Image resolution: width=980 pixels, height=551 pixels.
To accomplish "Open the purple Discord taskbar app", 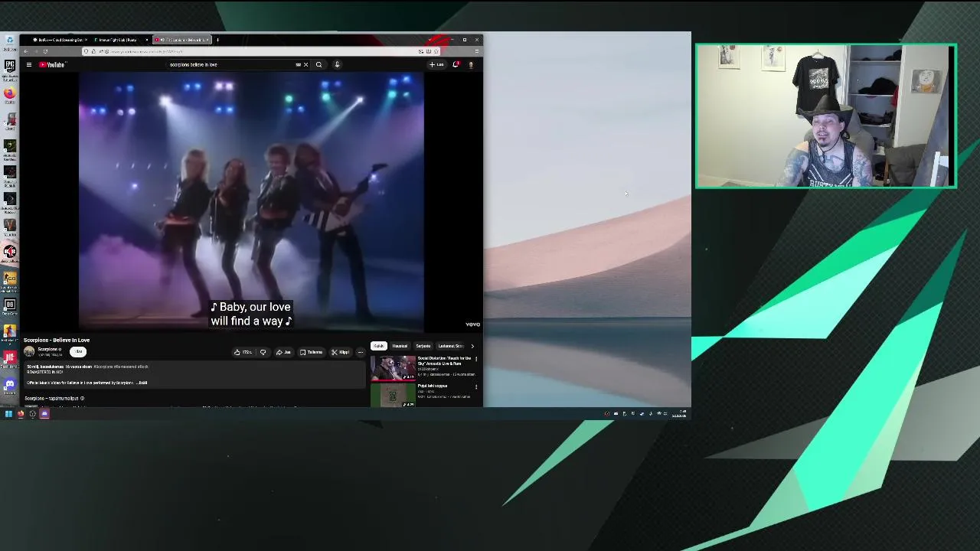I will pyautogui.click(x=44, y=414).
